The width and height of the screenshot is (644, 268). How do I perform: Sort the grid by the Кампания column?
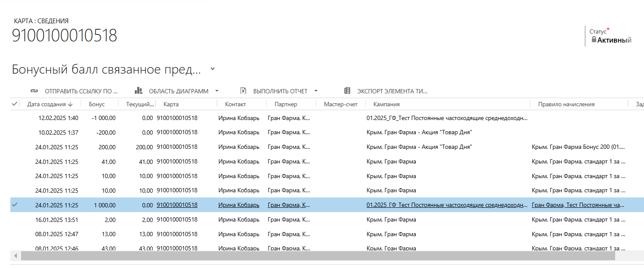[x=386, y=104]
